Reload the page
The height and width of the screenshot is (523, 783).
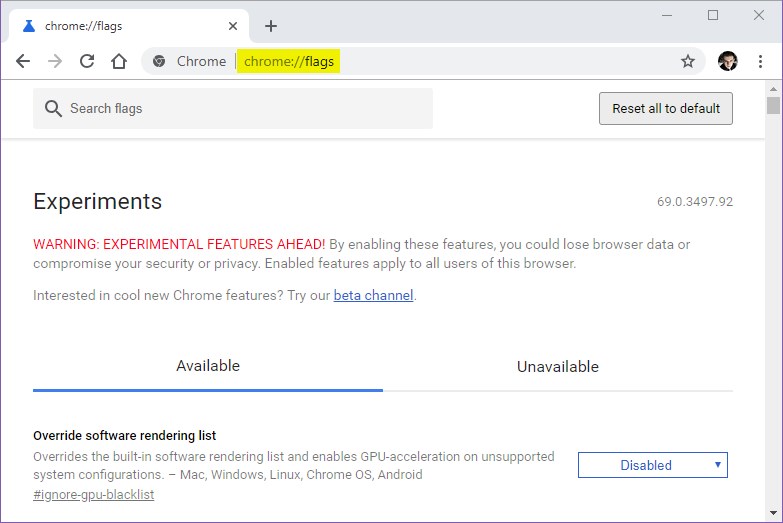click(87, 61)
